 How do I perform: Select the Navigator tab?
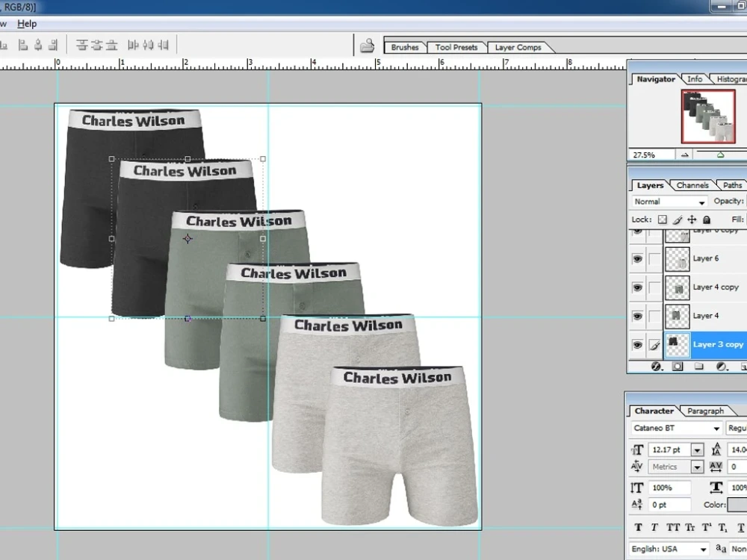[x=656, y=79]
